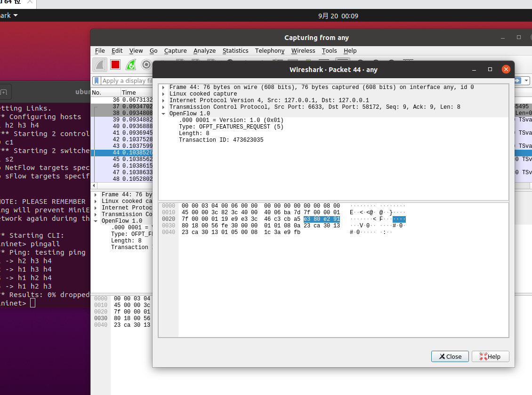This screenshot has height=395, width=532.
Task: Click the display filter bookmark icon
Action: [97, 81]
